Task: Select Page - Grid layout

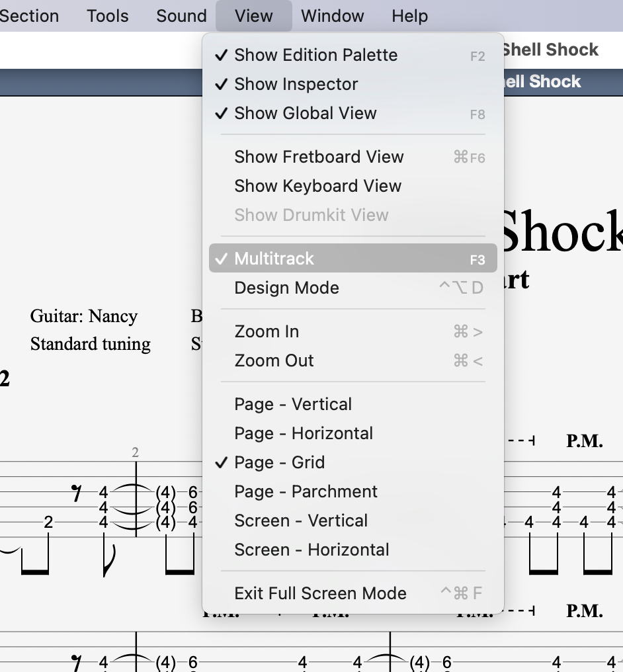Action: point(353,463)
